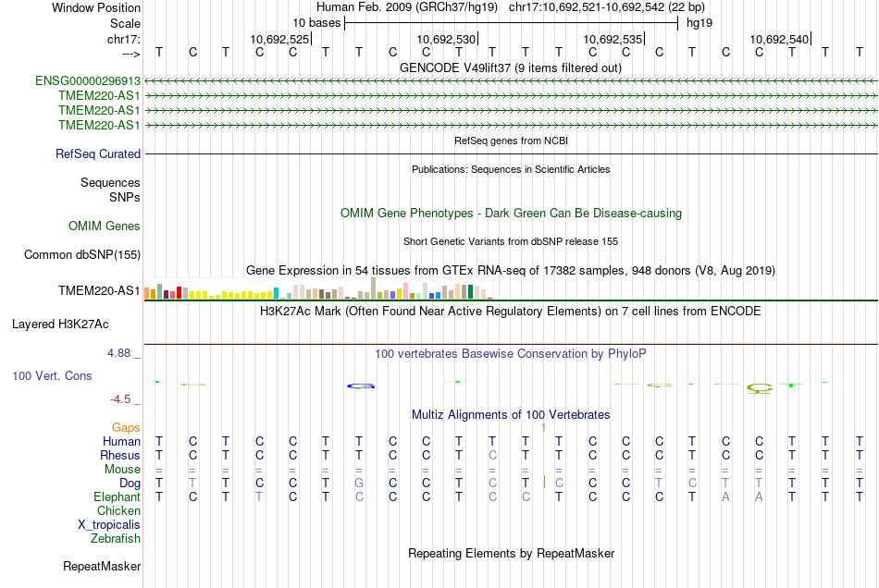879x588 pixels.
Task: Click the GTEx Gene Expression in 54 tissues title
Action: pyautogui.click(x=511, y=271)
